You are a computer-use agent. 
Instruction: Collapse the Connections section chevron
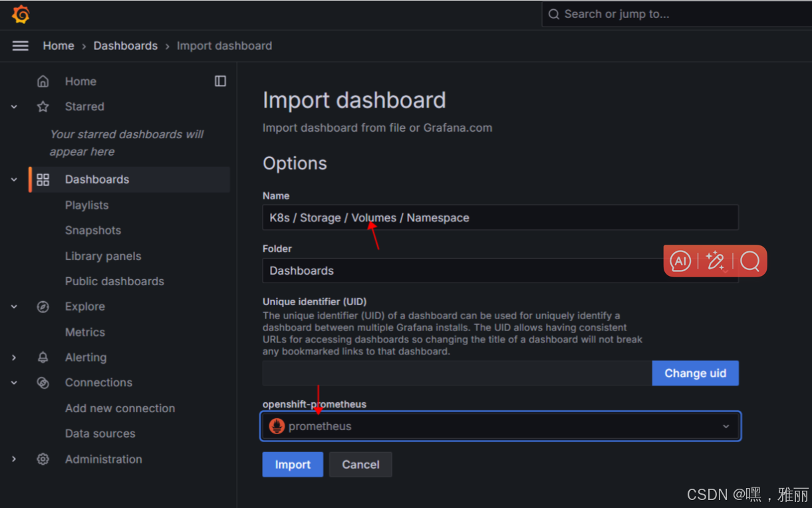(x=14, y=382)
